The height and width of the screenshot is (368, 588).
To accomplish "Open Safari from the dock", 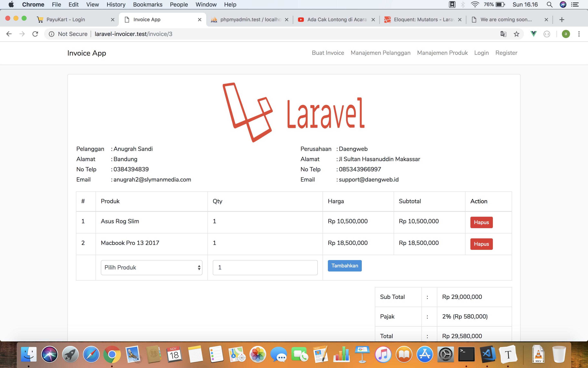I will (91, 354).
